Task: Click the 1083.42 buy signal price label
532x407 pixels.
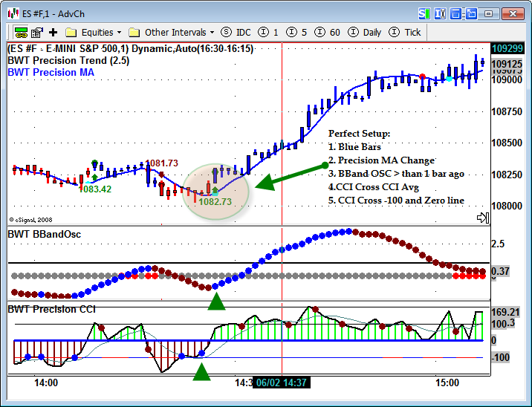Action: click(x=95, y=189)
